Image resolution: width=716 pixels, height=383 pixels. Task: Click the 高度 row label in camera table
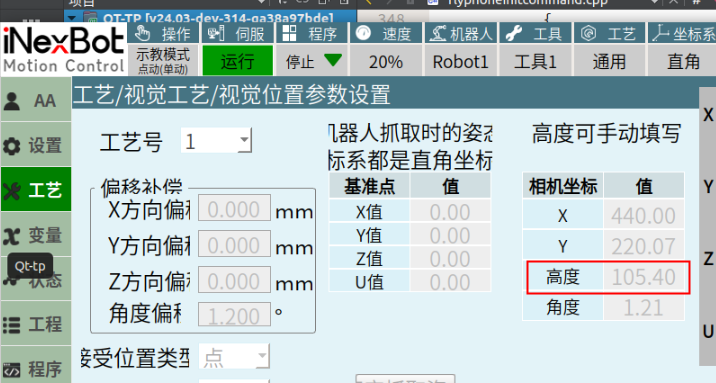point(563,277)
